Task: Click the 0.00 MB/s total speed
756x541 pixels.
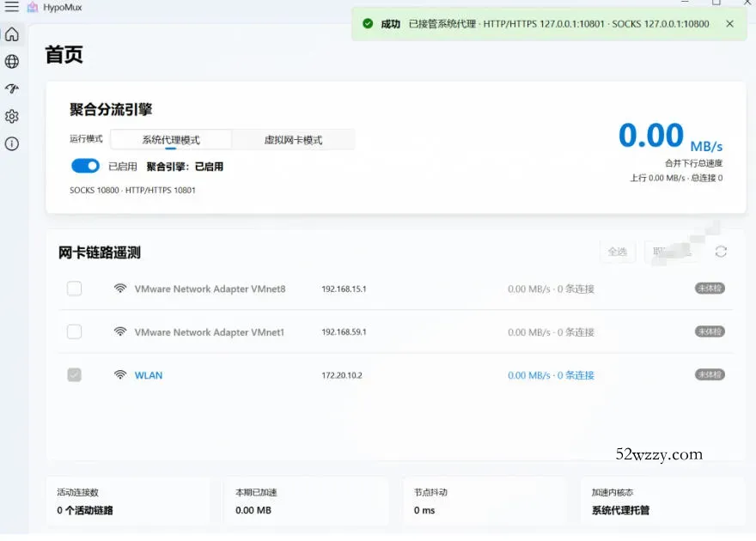Action: pos(671,136)
